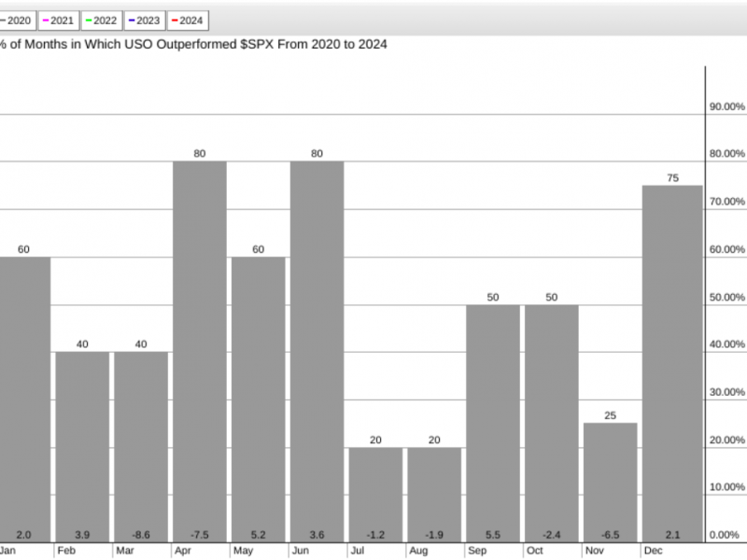Click the 5.5 average return value

[x=493, y=535]
